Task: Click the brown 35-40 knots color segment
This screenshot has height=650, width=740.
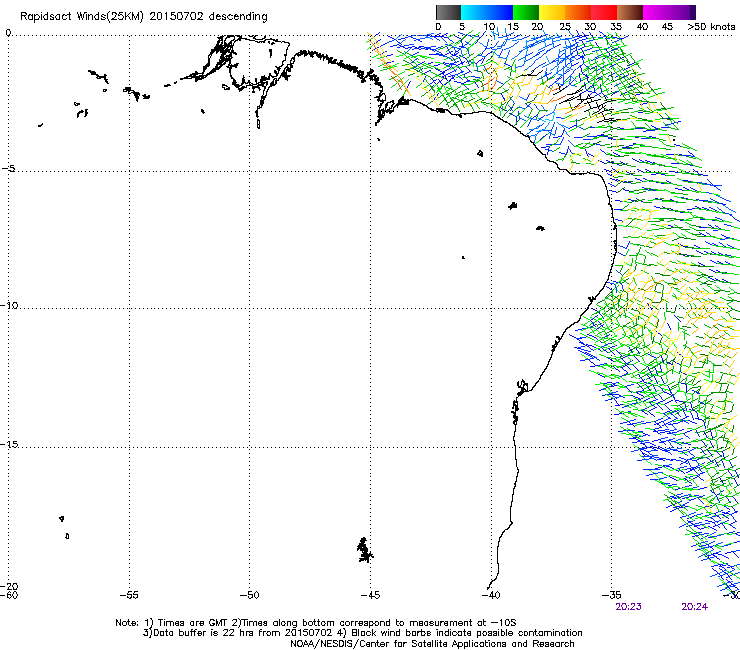Action: tap(630, 12)
